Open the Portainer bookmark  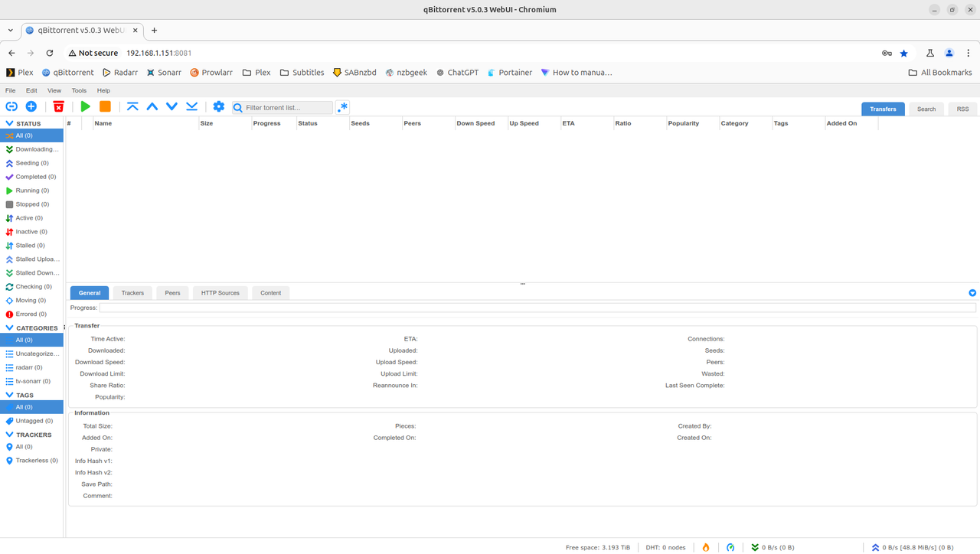tap(509, 73)
